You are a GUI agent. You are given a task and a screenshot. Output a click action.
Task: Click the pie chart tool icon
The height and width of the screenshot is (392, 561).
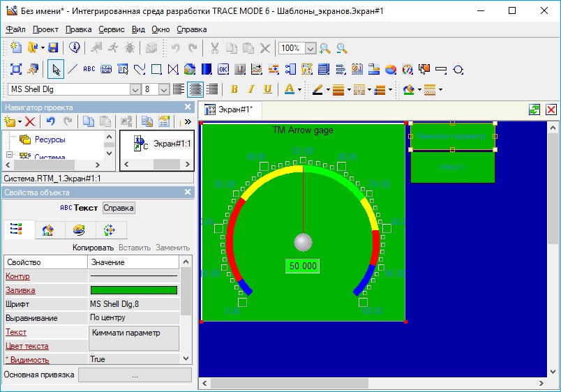pyautogui.click(x=390, y=69)
